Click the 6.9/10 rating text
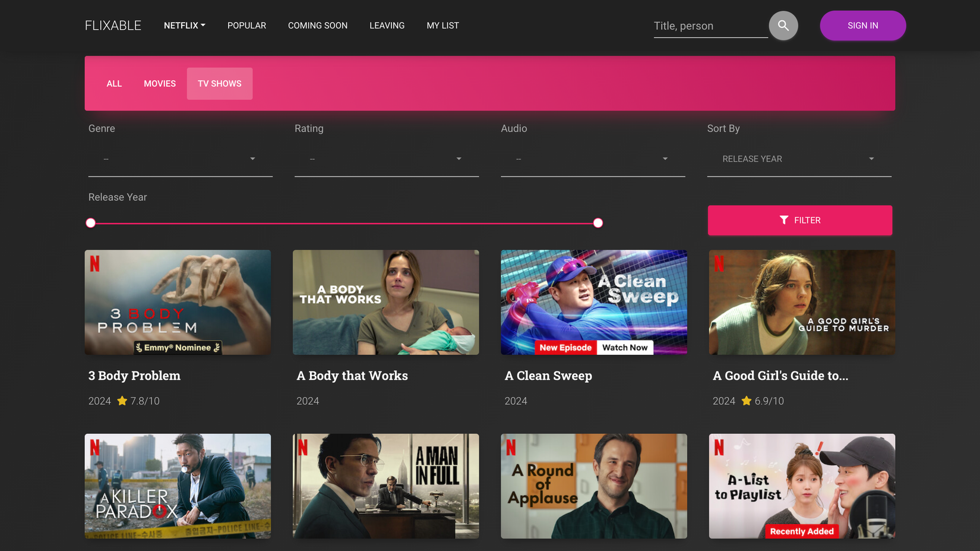This screenshot has height=551, width=980. tap(769, 401)
